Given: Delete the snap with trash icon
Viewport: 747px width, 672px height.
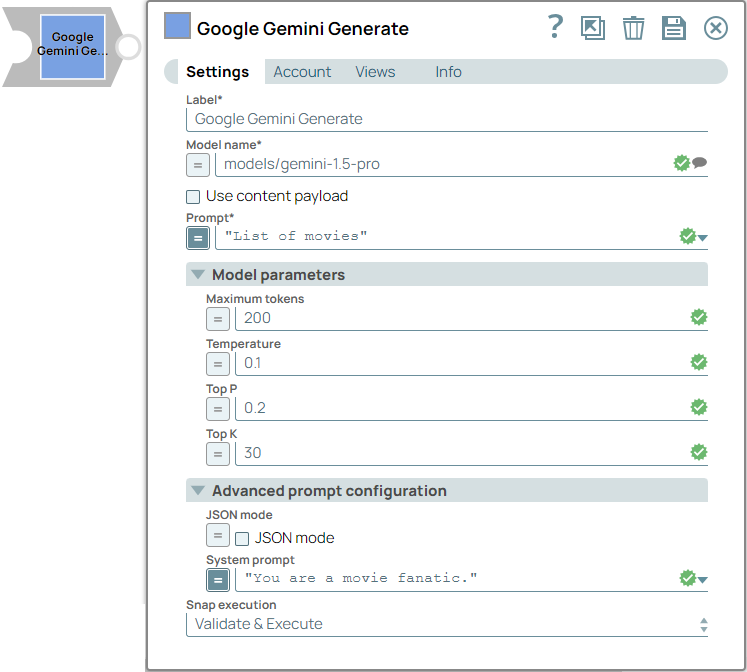Looking at the screenshot, I should pos(633,28).
